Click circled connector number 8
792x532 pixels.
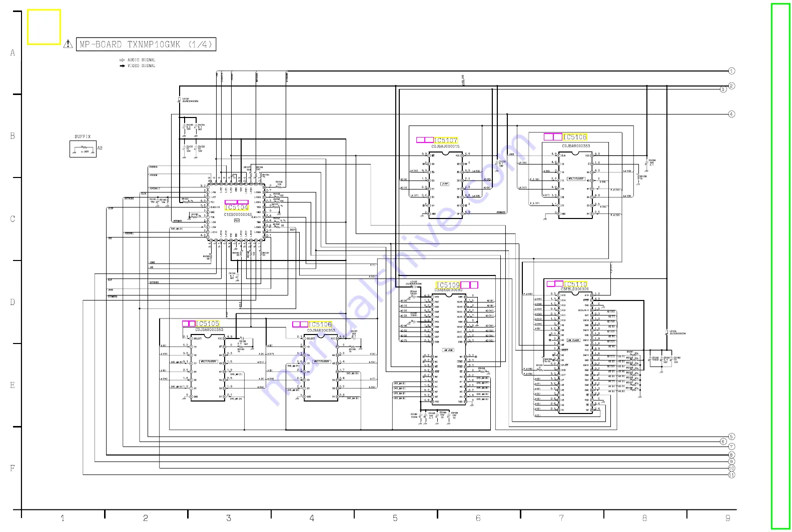point(731,455)
